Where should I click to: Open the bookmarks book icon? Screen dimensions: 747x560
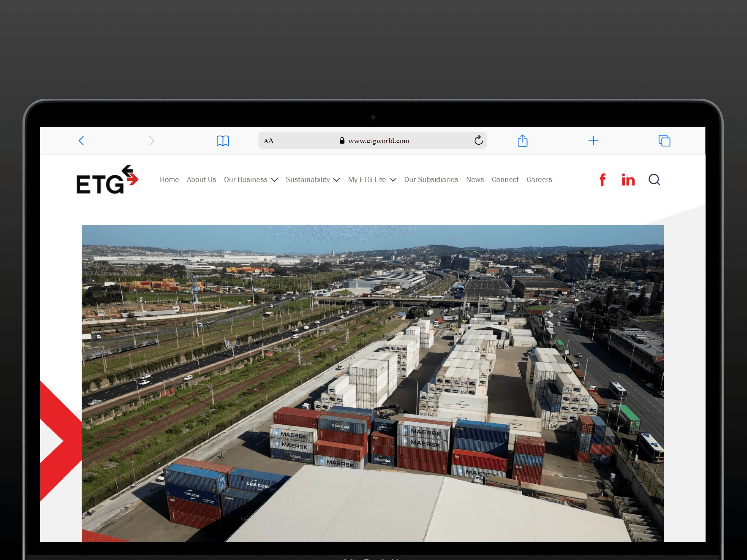[222, 141]
